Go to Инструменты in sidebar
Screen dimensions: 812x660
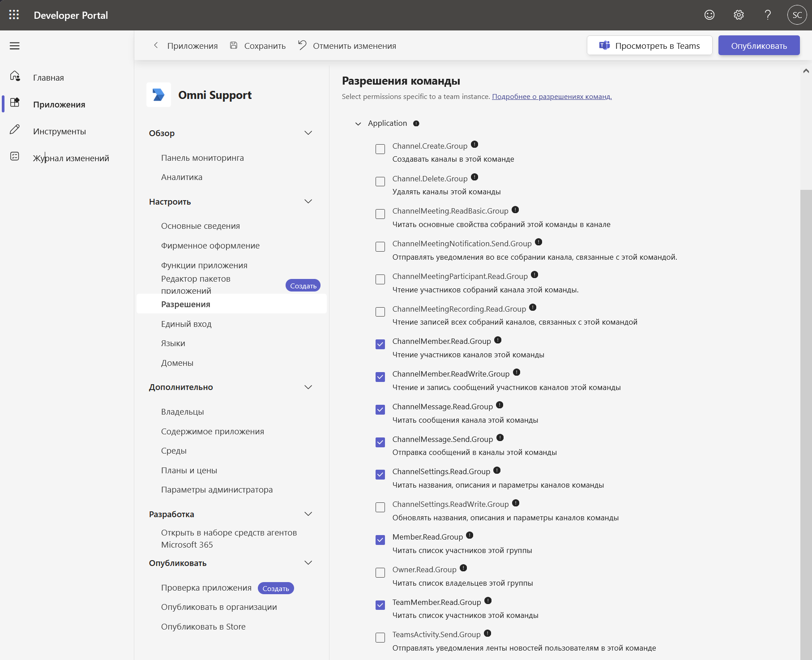[x=60, y=131]
